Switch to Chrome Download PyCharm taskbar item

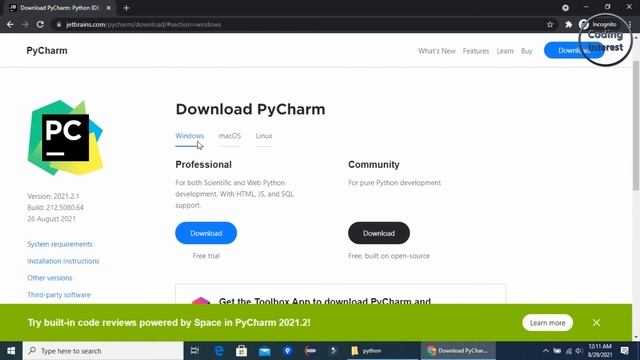(x=458, y=351)
